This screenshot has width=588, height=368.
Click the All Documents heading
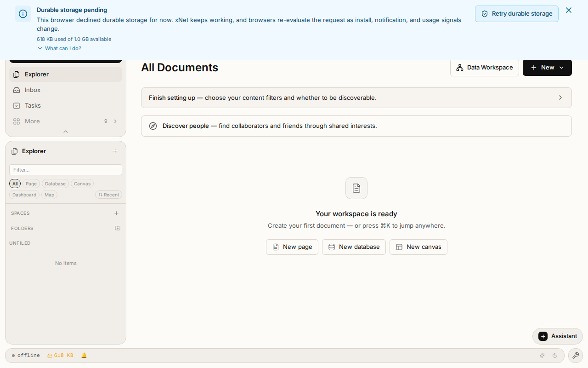180,68
